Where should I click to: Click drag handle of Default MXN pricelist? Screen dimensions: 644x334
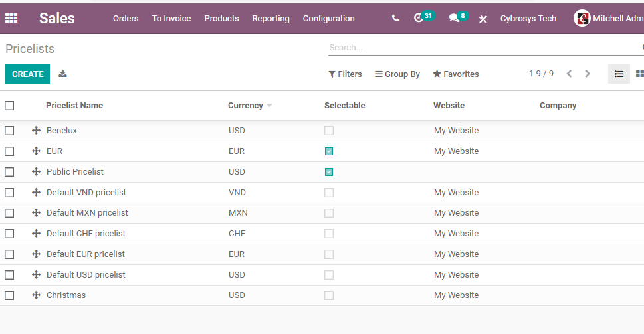36,212
